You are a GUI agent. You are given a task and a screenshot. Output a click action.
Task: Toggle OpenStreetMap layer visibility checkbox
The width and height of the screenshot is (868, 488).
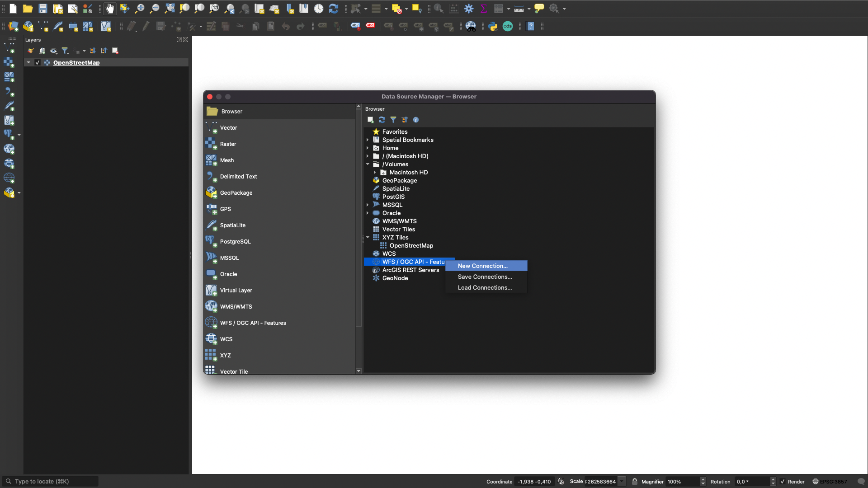pos(38,63)
